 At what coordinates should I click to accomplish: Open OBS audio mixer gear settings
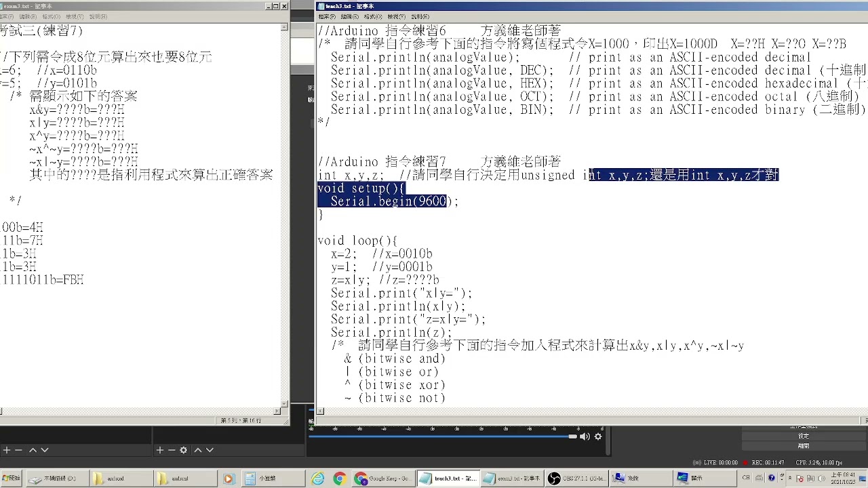click(598, 436)
